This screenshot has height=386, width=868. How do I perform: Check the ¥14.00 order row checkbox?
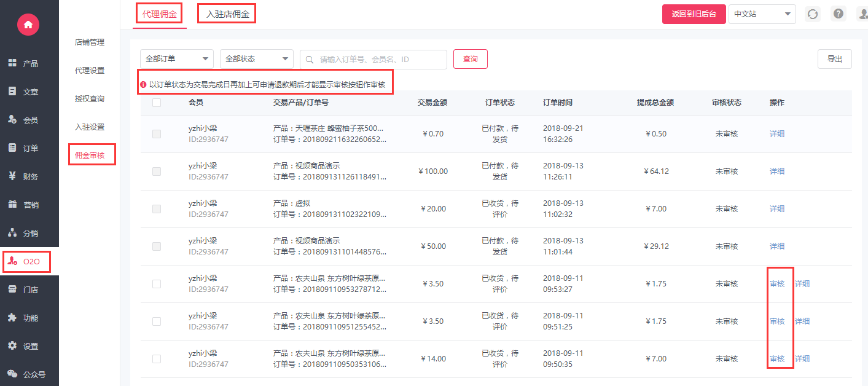[x=157, y=359]
